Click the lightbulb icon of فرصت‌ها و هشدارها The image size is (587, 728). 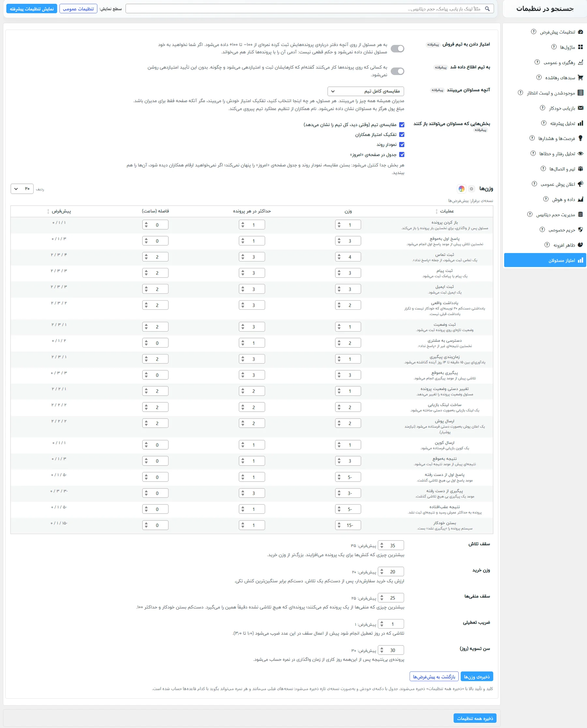pyautogui.click(x=580, y=138)
